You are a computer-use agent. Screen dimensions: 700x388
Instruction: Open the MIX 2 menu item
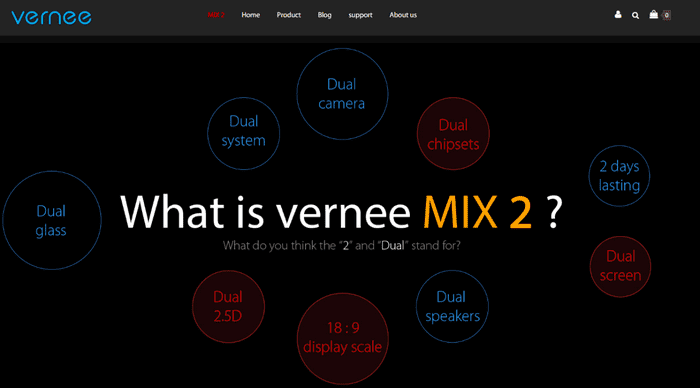coord(216,15)
